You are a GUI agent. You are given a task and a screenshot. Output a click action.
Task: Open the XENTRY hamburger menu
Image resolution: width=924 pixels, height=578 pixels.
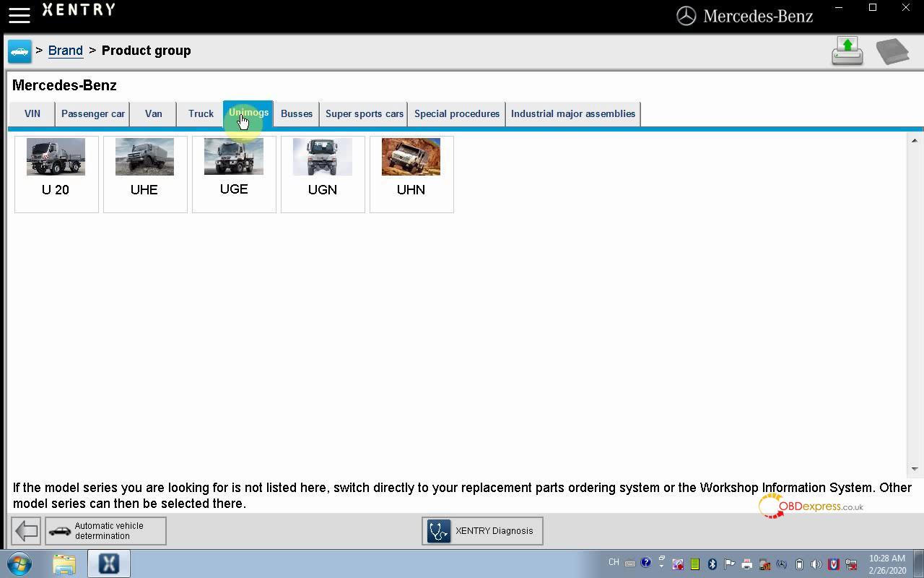pos(19,14)
